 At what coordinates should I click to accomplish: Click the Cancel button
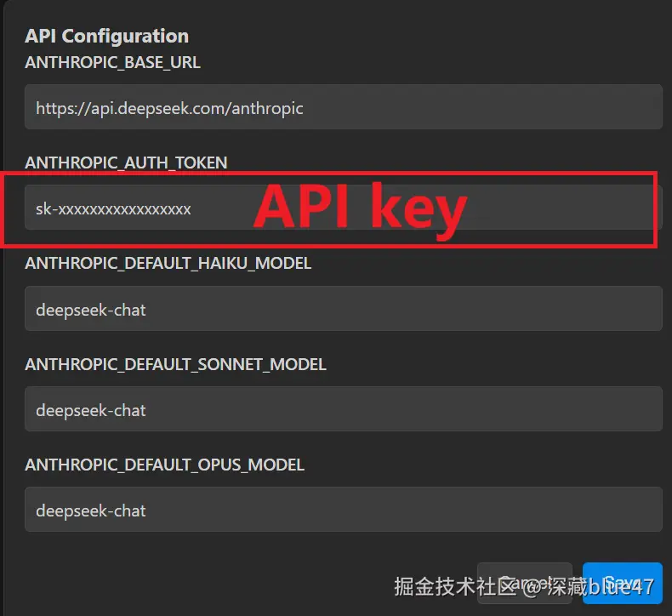525,583
